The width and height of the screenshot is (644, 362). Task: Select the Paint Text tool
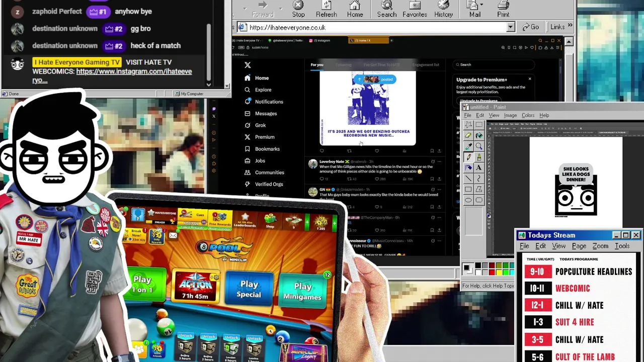click(x=479, y=167)
